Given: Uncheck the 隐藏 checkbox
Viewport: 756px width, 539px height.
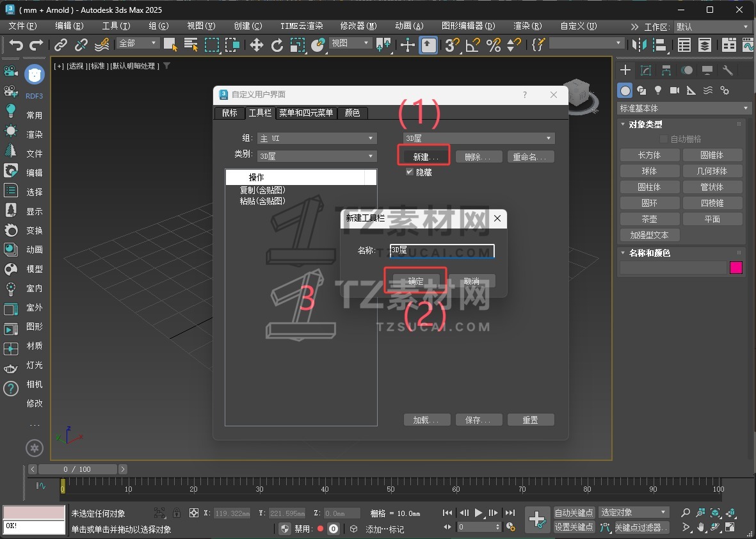Looking at the screenshot, I should [410, 172].
